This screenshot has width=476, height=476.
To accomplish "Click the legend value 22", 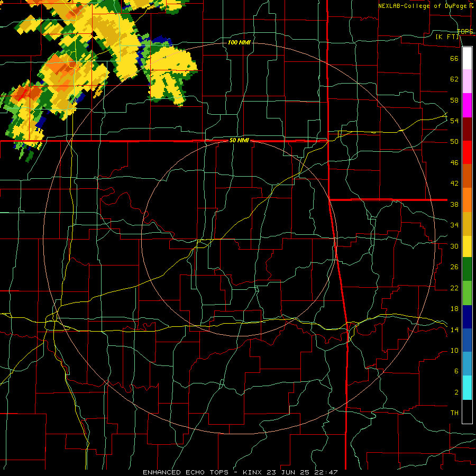I will click(x=454, y=288).
